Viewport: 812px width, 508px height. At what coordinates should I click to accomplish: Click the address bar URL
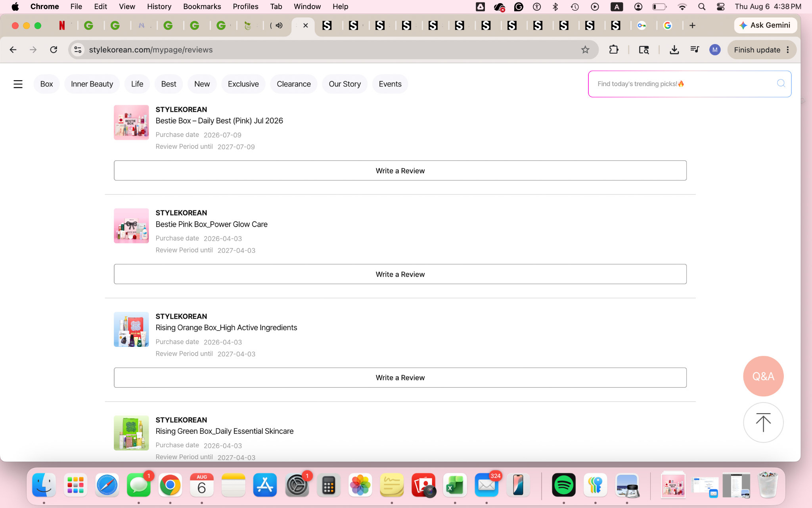[151, 50]
